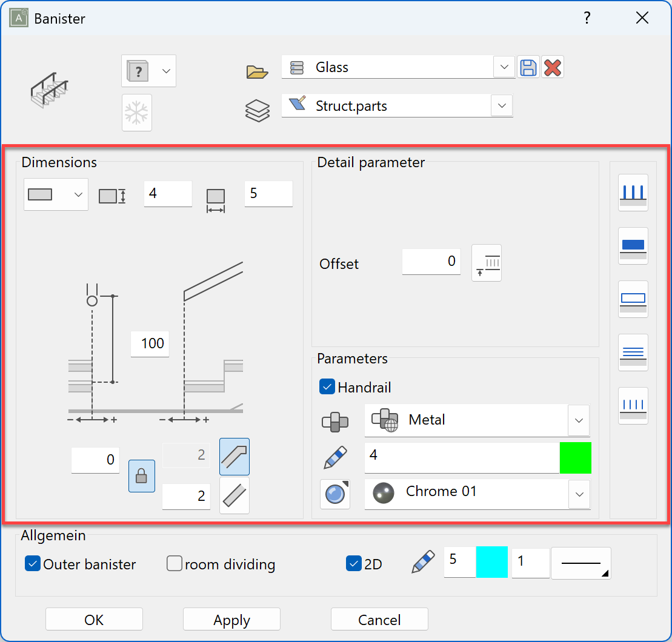Click the Cancel button

379,620
